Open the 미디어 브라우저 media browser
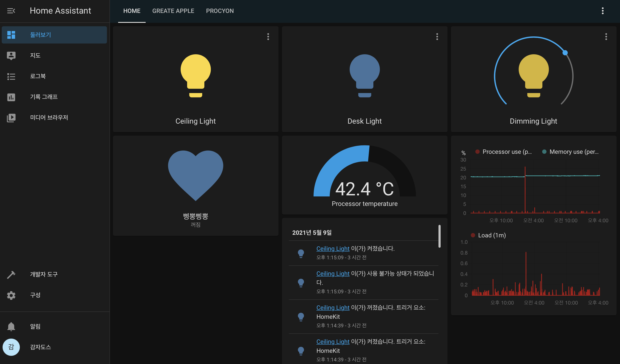The width and height of the screenshot is (620, 364). click(x=49, y=117)
